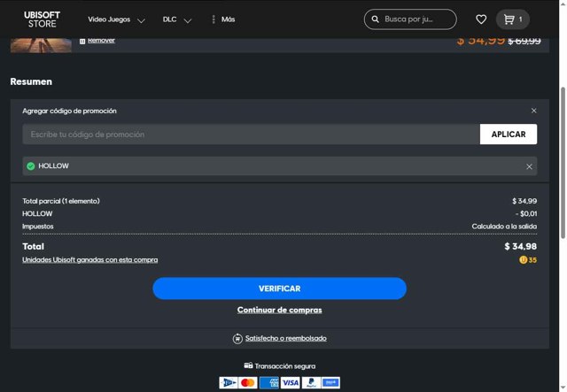
Task: Expand the DLC menu
Action: tap(177, 19)
